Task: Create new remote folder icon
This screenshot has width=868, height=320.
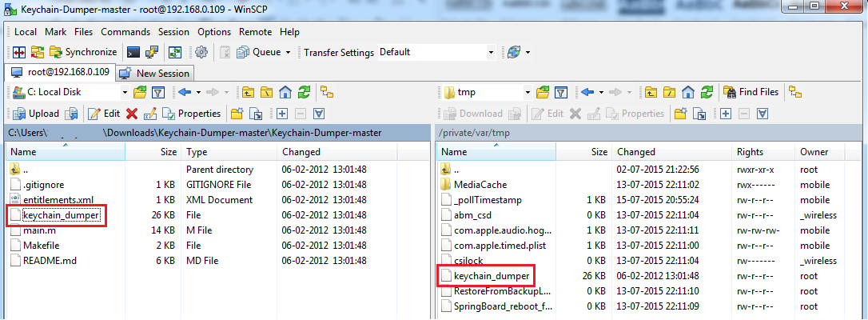Action: [x=680, y=114]
